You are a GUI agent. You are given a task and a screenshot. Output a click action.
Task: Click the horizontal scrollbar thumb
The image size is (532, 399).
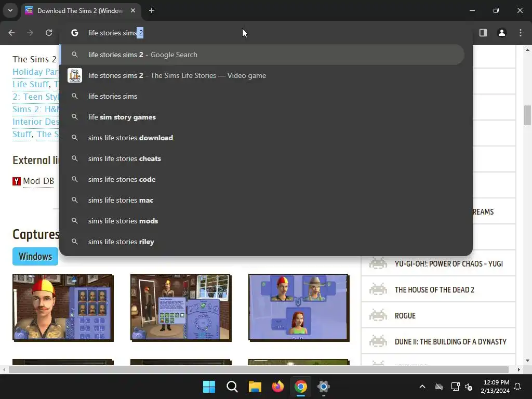pyautogui.click(x=259, y=369)
